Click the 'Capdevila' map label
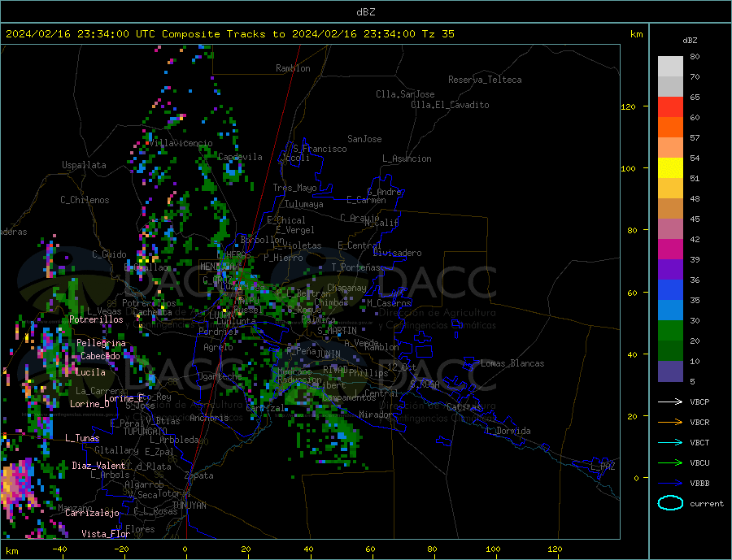The height and width of the screenshot is (560, 732). coord(240,157)
